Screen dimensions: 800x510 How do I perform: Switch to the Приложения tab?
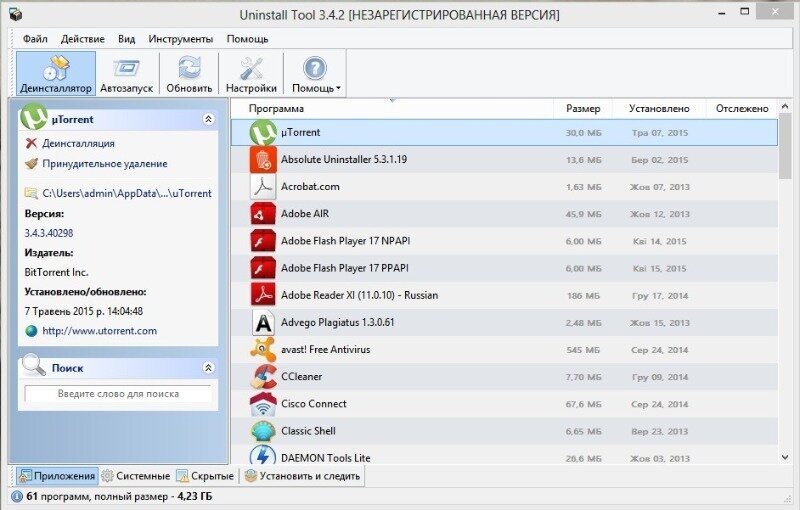[x=57, y=476]
